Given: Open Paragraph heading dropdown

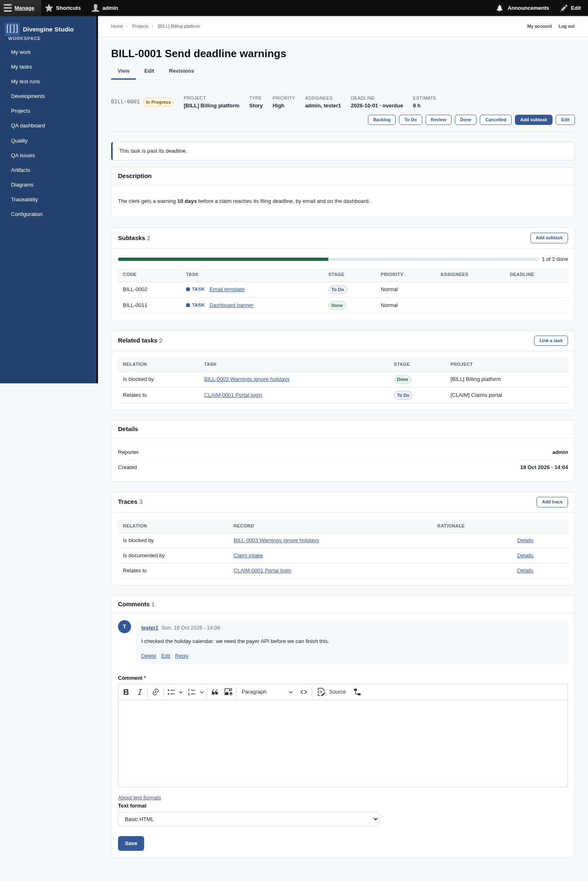Looking at the screenshot, I should click(x=267, y=692).
